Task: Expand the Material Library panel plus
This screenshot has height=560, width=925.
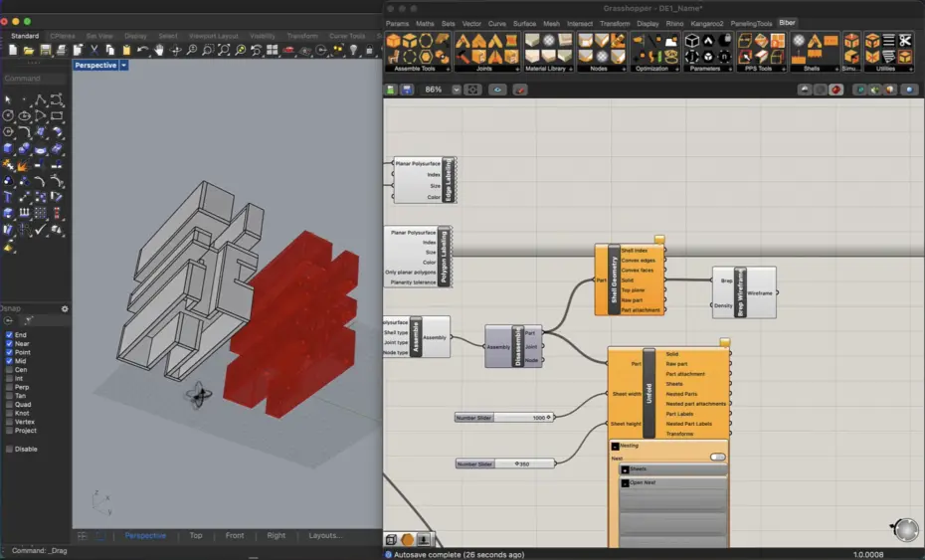Action: click(x=571, y=69)
